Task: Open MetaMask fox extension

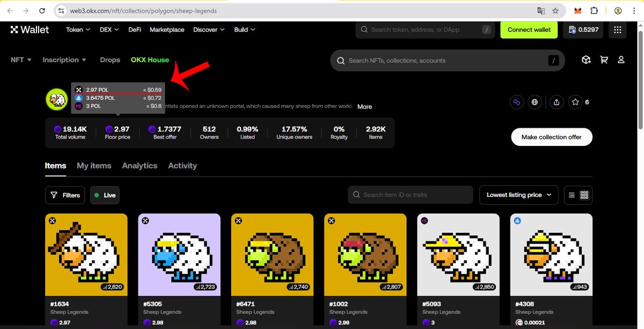Action: 577,10
